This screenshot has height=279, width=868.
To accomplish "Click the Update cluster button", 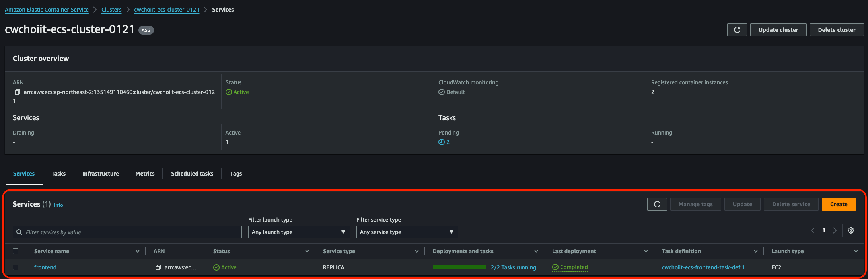I will coord(778,30).
